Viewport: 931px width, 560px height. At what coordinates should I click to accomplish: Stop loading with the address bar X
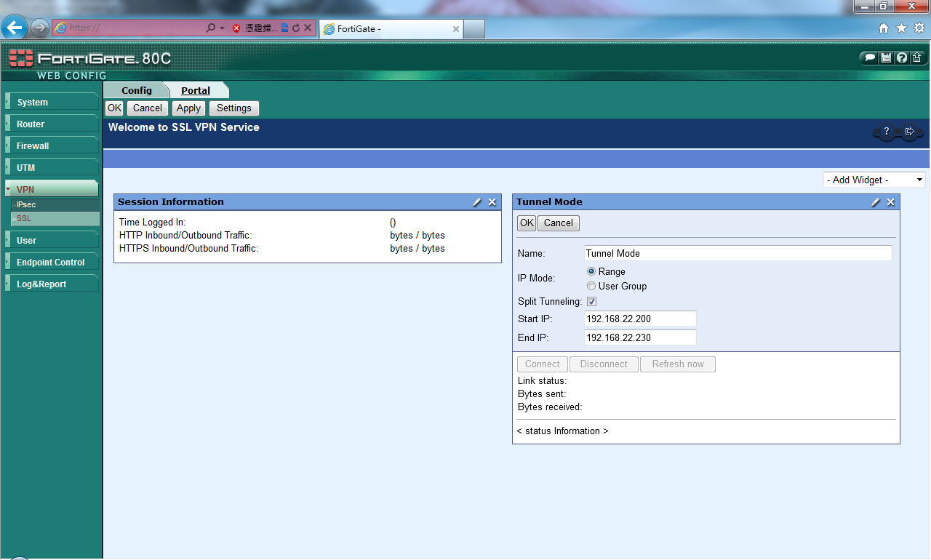[x=308, y=28]
